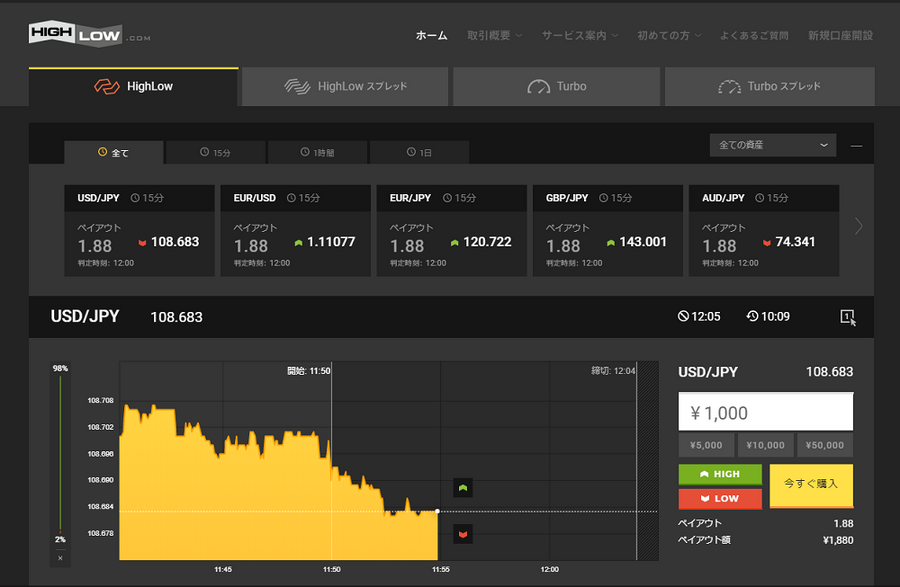Set amount to ¥10,000
900x587 pixels.
[765, 445]
